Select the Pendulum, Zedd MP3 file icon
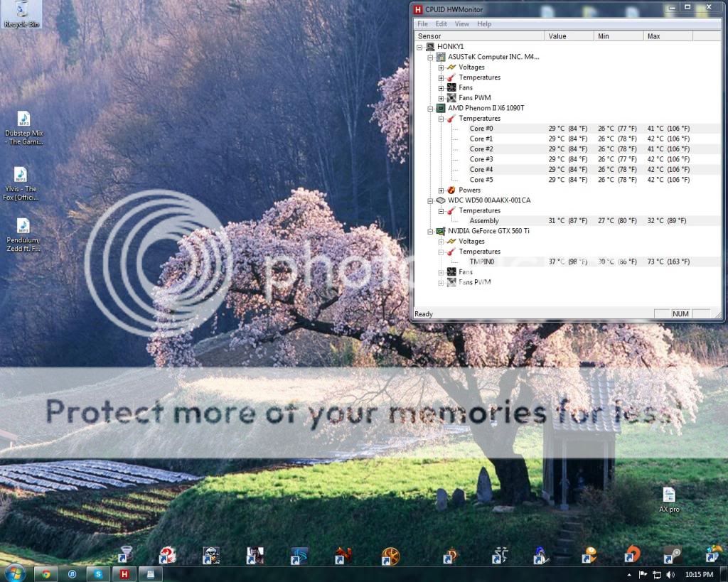 [x=23, y=235]
